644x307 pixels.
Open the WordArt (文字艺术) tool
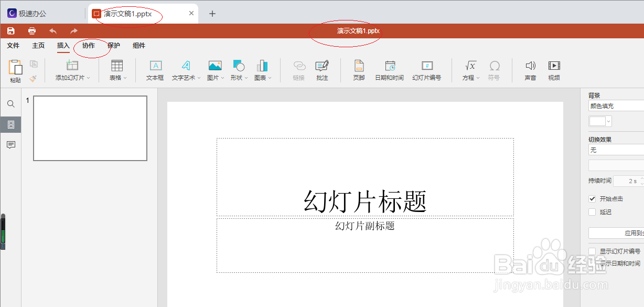[x=185, y=70]
